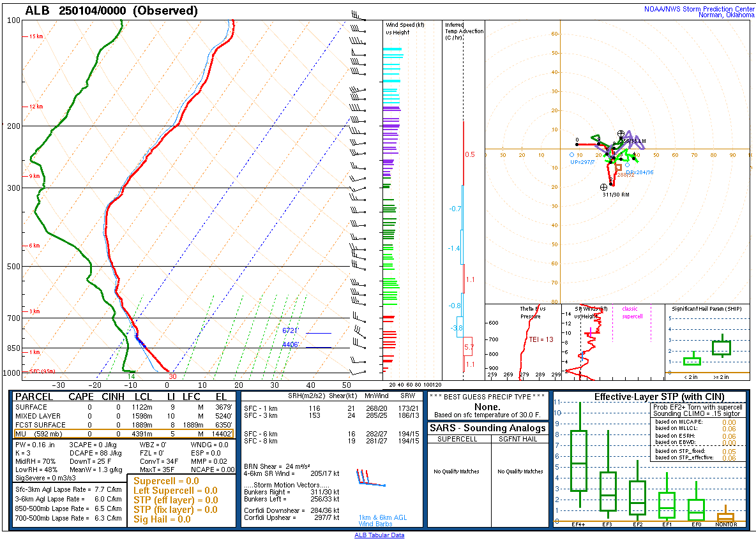756x541 pixels.
Task: Click the 'LowRH = 48%' value
Action: [x=36, y=470]
